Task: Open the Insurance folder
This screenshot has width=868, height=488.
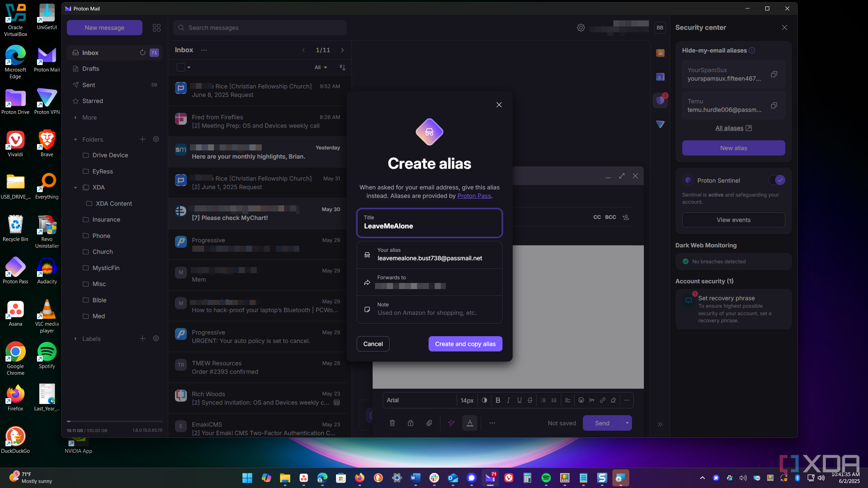Action: coord(115,220)
